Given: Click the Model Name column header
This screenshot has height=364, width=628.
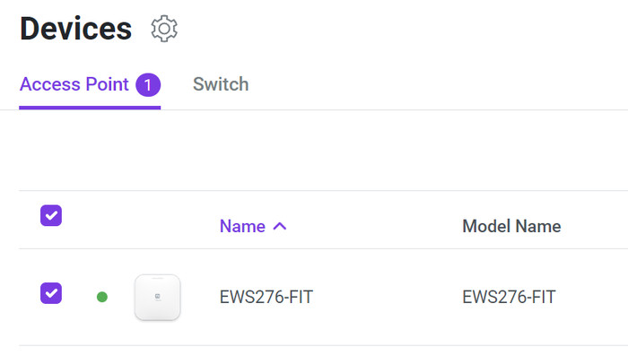Looking at the screenshot, I should click(511, 226).
